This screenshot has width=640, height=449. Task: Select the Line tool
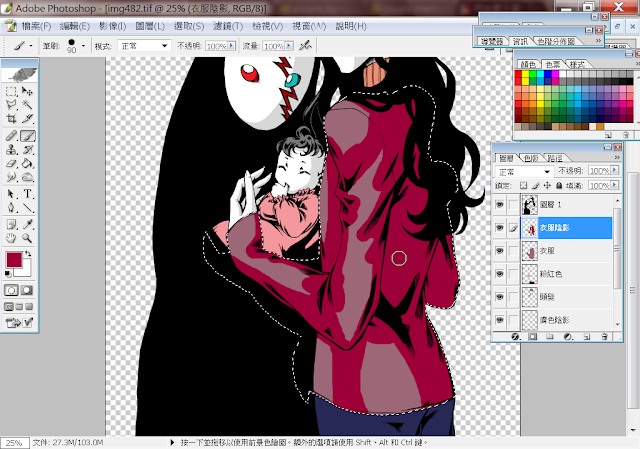(x=27, y=208)
